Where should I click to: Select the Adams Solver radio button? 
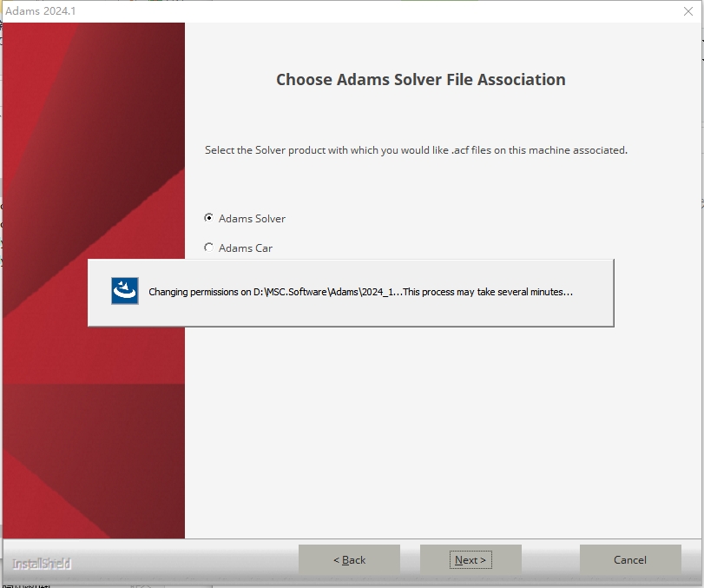coord(208,218)
